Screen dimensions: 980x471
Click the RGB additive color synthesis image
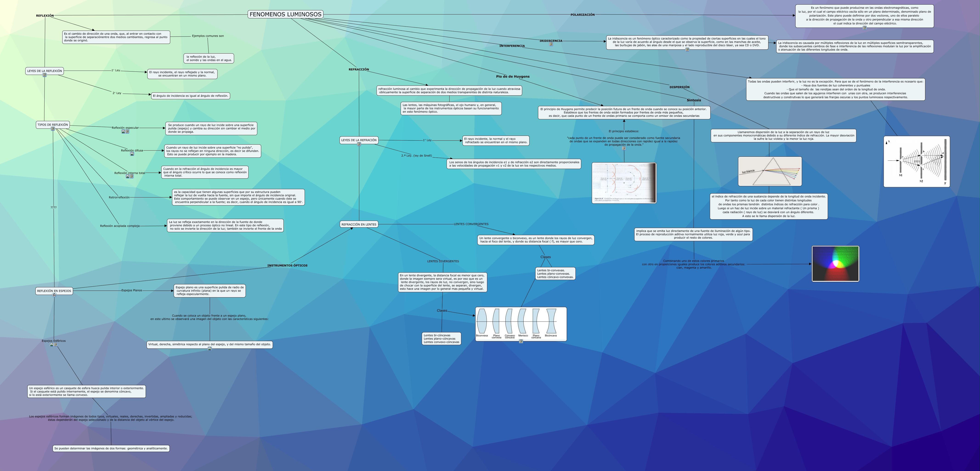(836, 264)
